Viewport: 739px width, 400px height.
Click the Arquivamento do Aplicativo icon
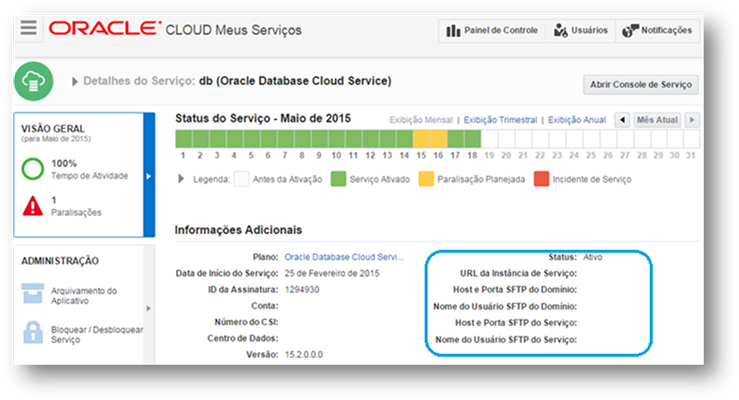[33, 294]
